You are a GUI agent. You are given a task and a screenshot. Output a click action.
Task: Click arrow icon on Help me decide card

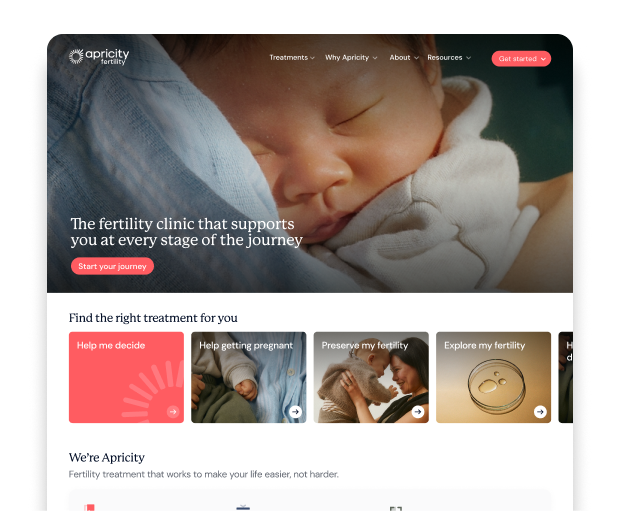pyautogui.click(x=173, y=412)
